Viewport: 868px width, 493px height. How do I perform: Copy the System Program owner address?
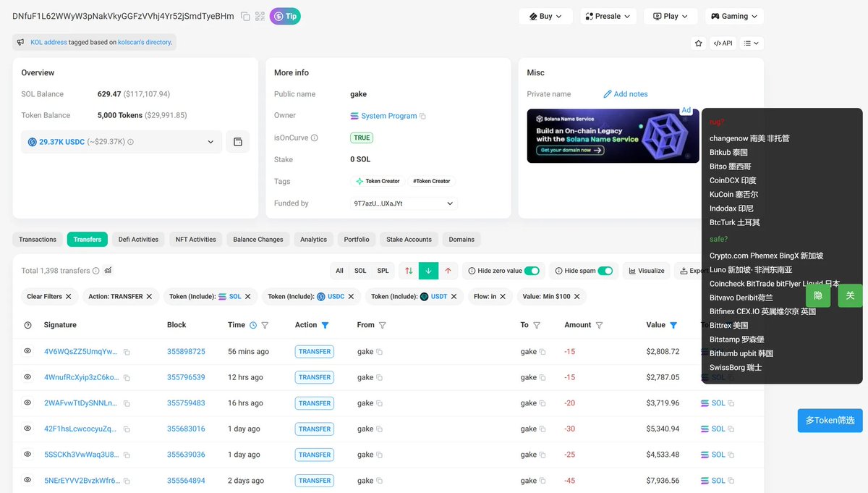coord(423,116)
